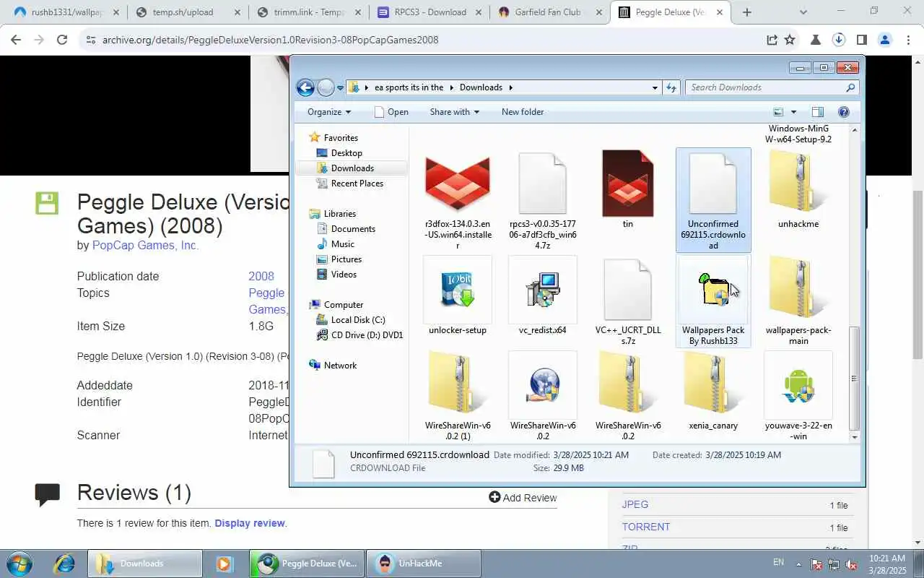Screen dimensions: 924x578
Task: Open the Organize dropdown menu
Action: coord(329,112)
